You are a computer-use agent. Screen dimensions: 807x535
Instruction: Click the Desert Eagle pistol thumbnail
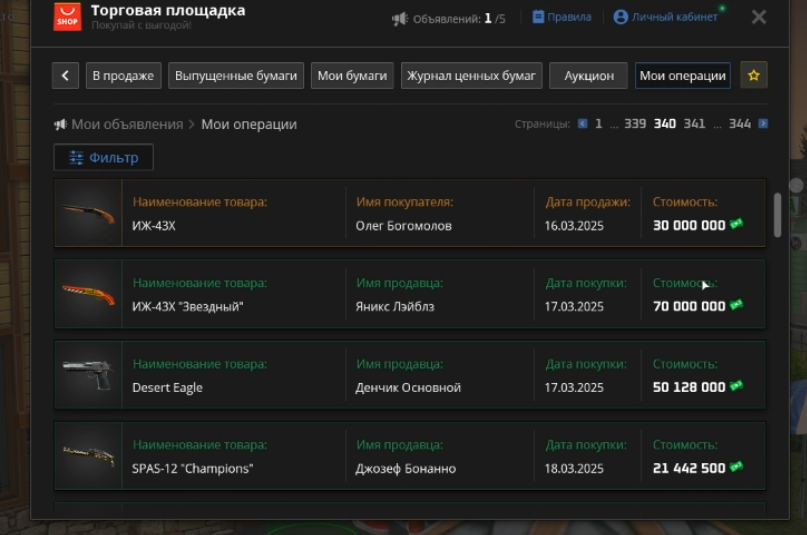(88, 375)
